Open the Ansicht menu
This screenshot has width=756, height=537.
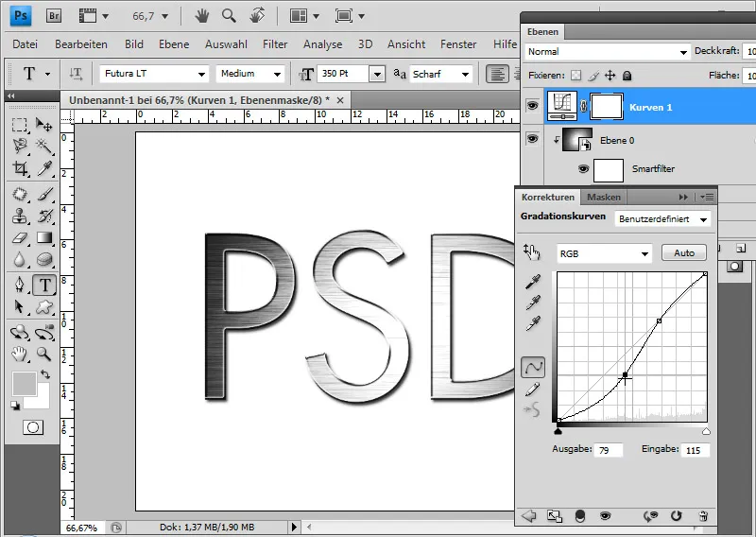tap(406, 44)
